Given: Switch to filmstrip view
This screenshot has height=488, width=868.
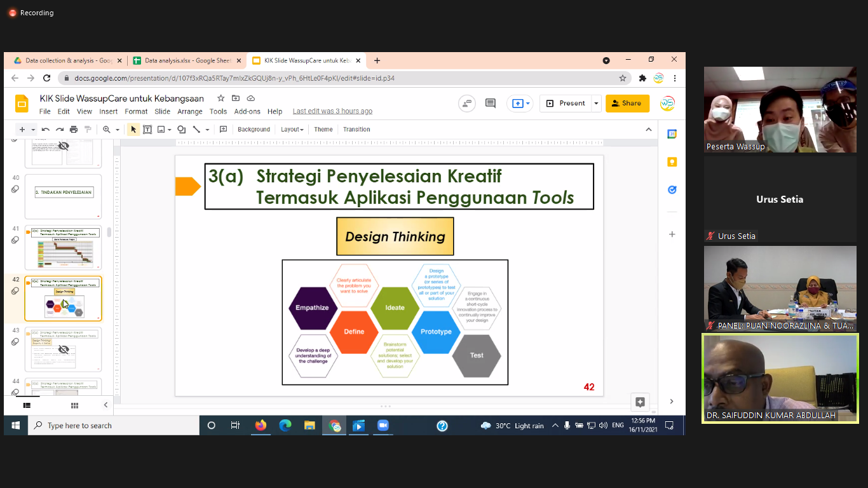Looking at the screenshot, I should [27, 405].
